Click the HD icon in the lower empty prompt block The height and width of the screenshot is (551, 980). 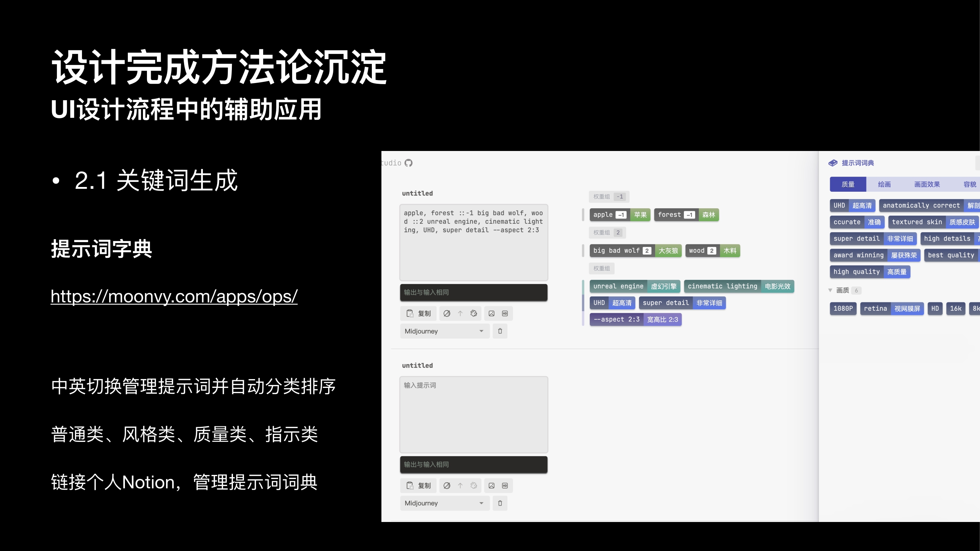(505, 486)
